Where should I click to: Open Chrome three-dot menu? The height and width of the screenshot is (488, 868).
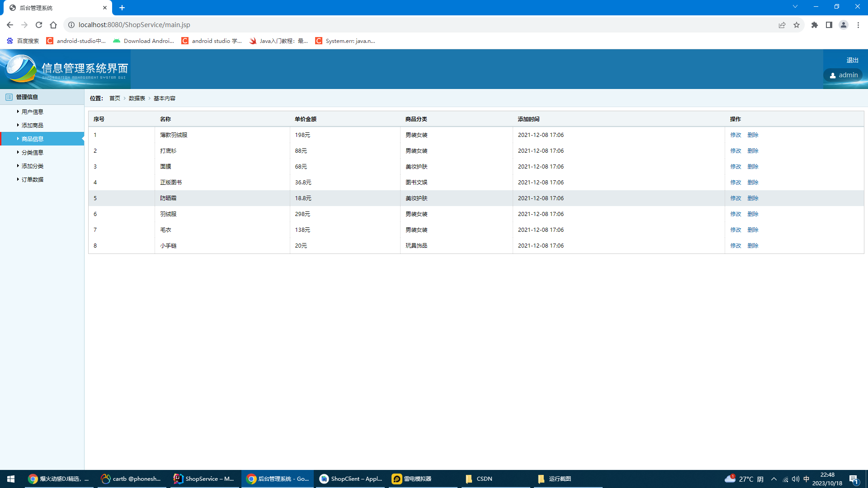(x=858, y=25)
